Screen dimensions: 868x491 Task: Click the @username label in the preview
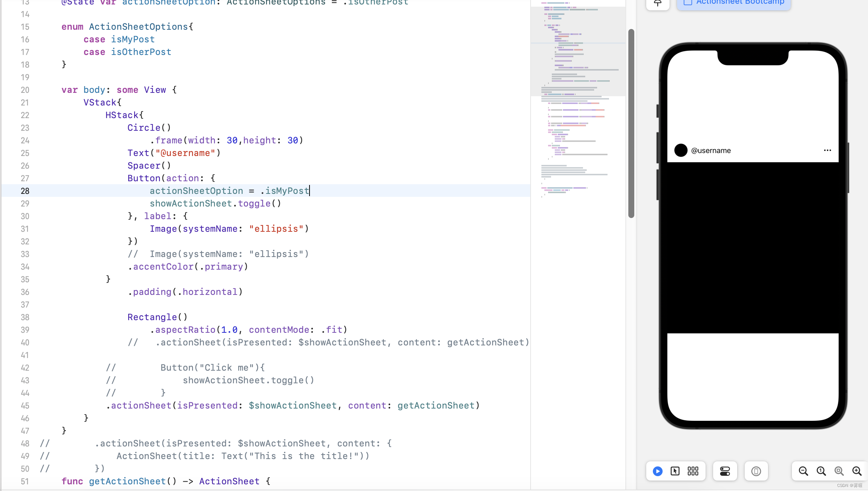point(710,150)
